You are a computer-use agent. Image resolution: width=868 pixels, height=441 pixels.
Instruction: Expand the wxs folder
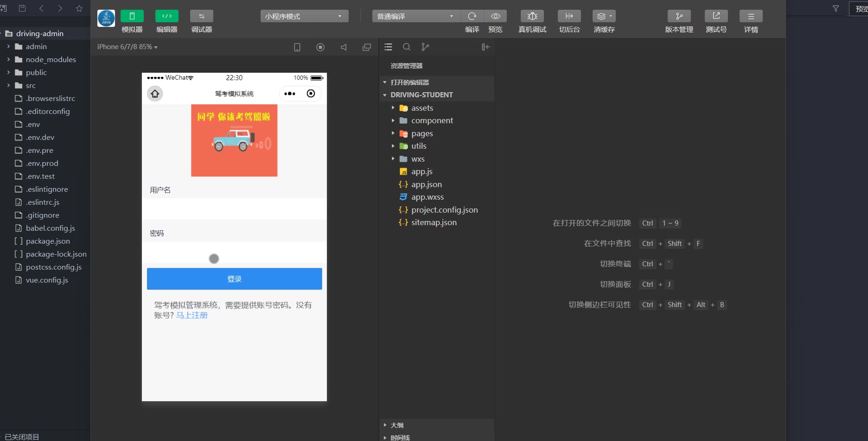pyautogui.click(x=437, y=159)
